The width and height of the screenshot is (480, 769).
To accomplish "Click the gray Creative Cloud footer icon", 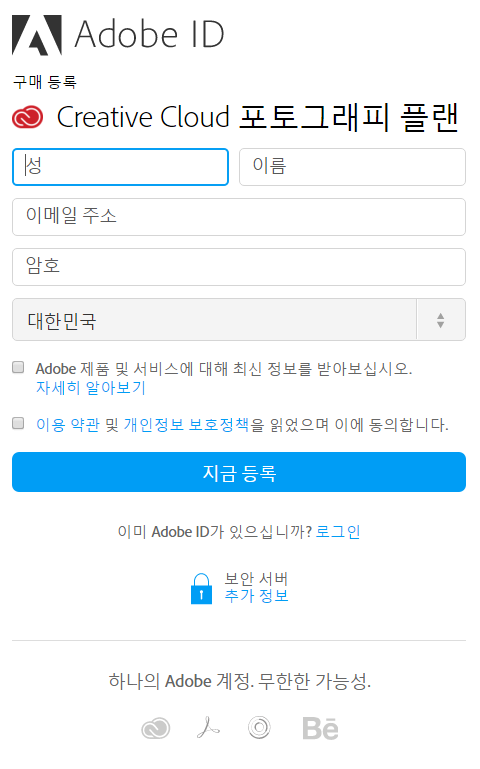I will pos(155,728).
